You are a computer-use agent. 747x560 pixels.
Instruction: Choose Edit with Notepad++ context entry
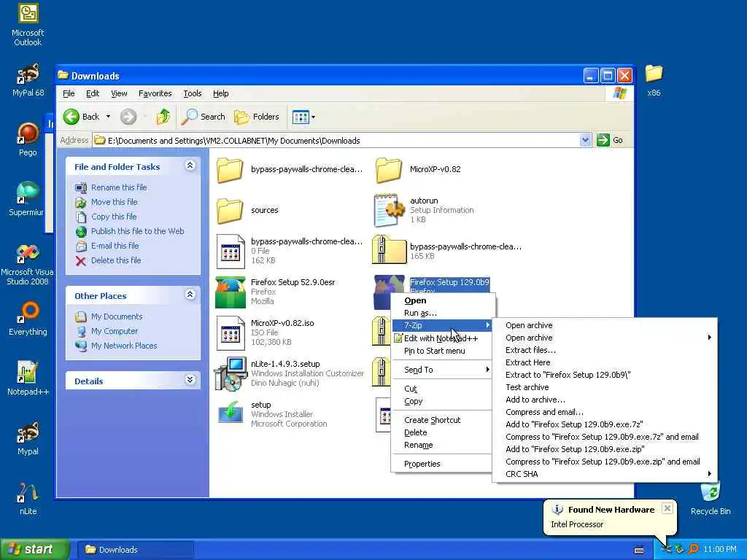point(441,338)
